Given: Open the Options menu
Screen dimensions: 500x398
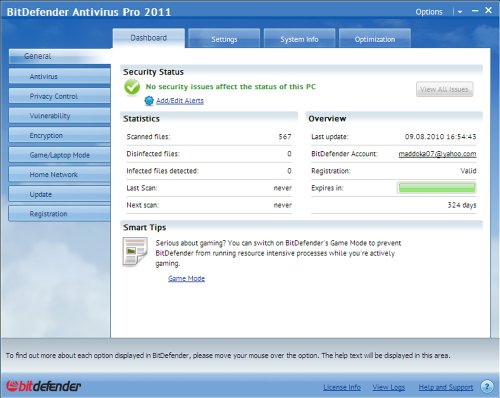Looking at the screenshot, I should pyautogui.click(x=429, y=12).
